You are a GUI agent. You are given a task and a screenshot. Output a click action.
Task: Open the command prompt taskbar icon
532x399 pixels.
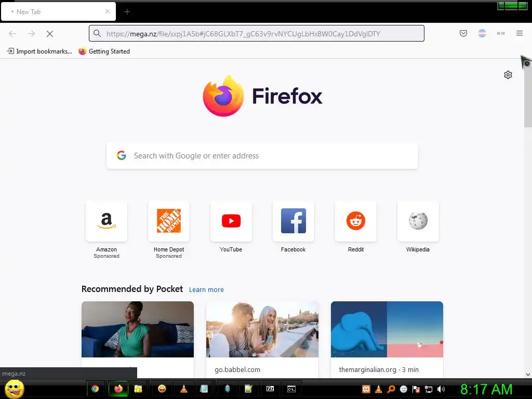tap(291, 389)
